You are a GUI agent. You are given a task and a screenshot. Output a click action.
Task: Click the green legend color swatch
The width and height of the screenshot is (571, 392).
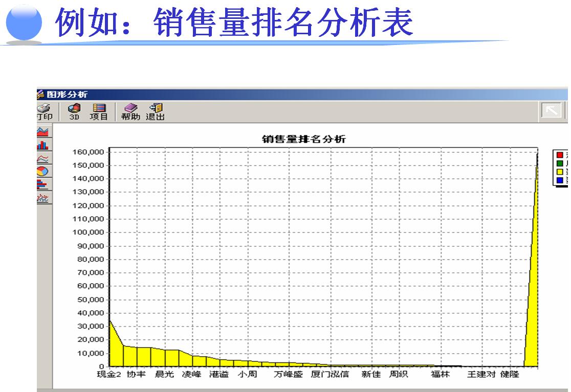[560, 164]
